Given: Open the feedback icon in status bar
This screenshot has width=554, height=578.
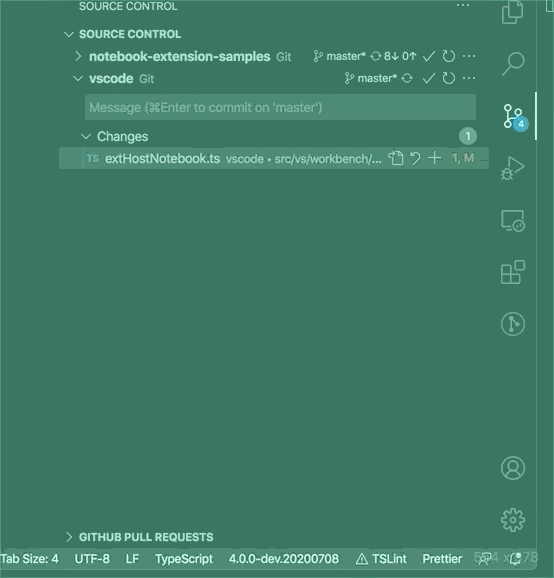Looking at the screenshot, I should click(484, 559).
